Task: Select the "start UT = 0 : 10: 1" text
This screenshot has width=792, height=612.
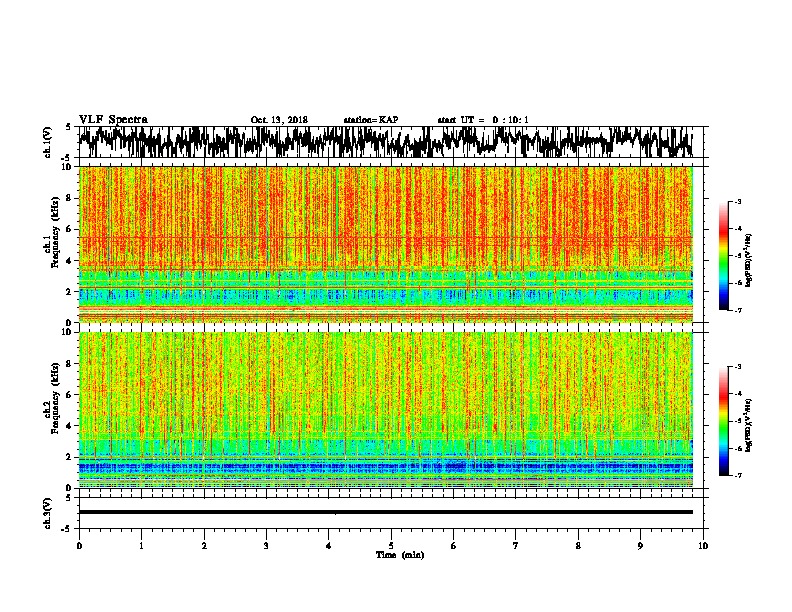Action: (482, 120)
